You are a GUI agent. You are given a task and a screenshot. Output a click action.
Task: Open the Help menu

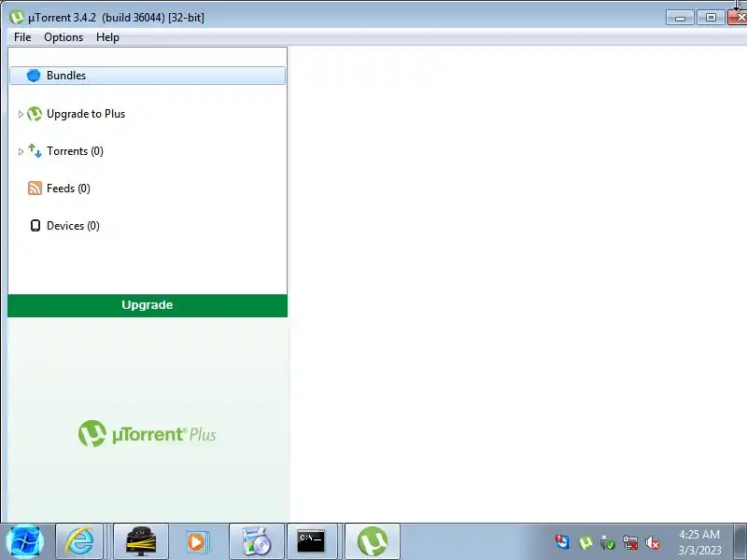click(x=107, y=37)
